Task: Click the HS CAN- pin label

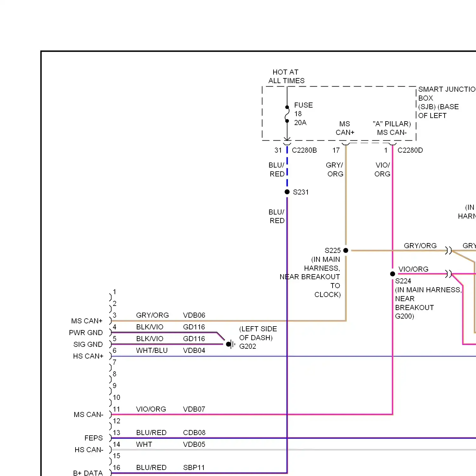Action: [89, 450]
